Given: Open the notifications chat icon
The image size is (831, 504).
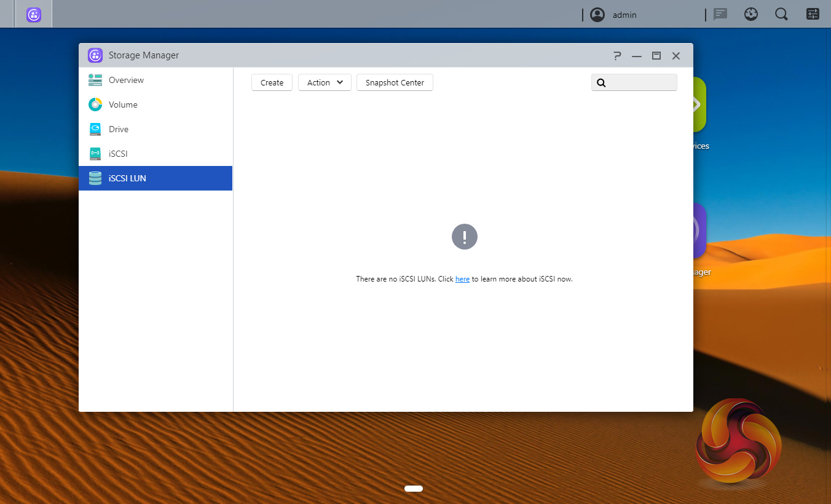Looking at the screenshot, I should tap(720, 14).
